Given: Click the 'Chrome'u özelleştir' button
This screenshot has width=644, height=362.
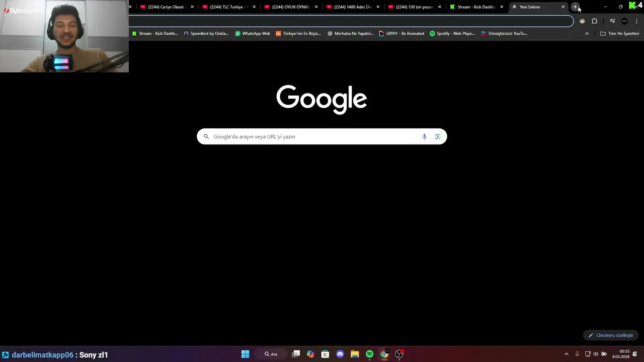Looking at the screenshot, I should pos(611,335).
